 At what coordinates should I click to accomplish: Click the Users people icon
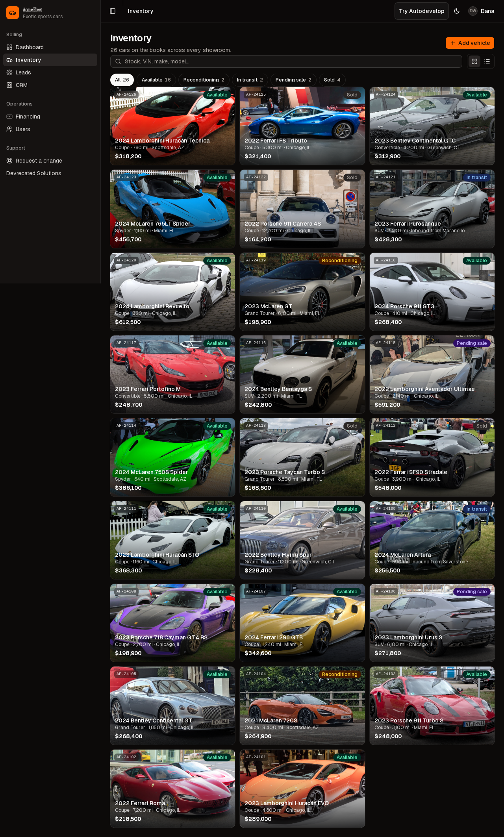coord(9,129)
